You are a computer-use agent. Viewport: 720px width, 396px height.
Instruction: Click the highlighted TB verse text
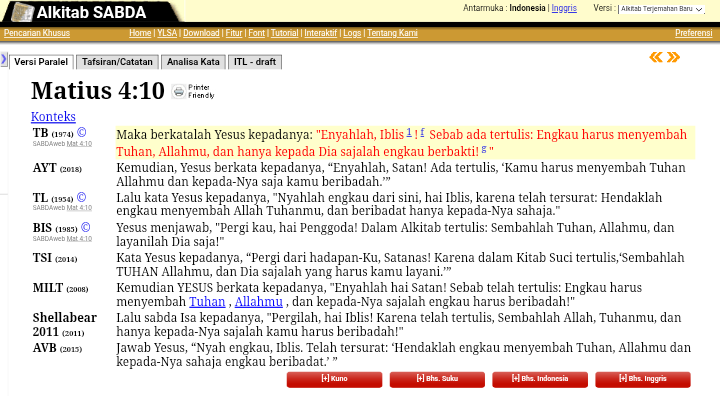(405, 143)
